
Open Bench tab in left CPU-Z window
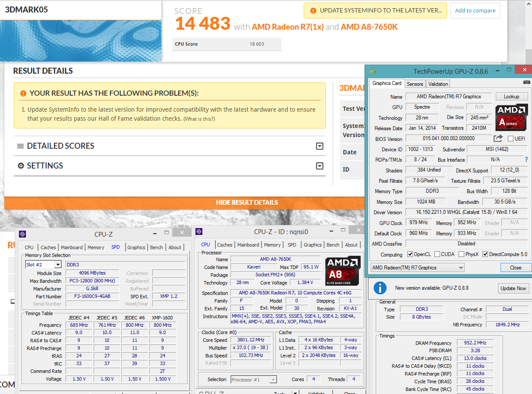coord(157,247)
